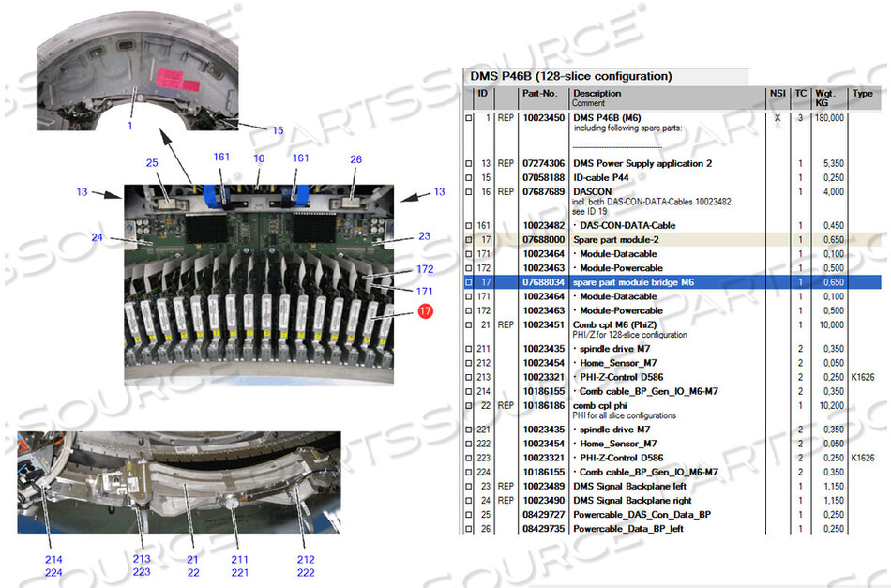Click highlighted part number 07688034
The width and height of the screenshot is (891, 588).
[x=544, y=282]
